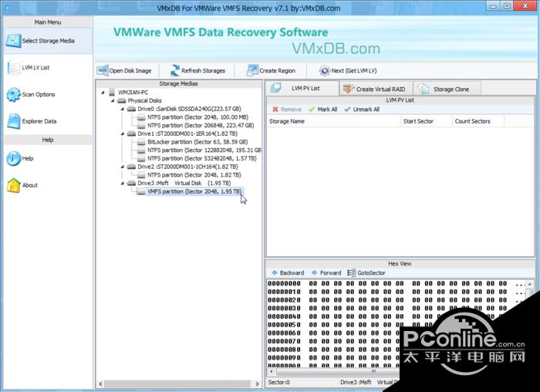The width and height of the screenshot is (540, 392).
Task: Click the Help info icon
Action: point(13,158)
